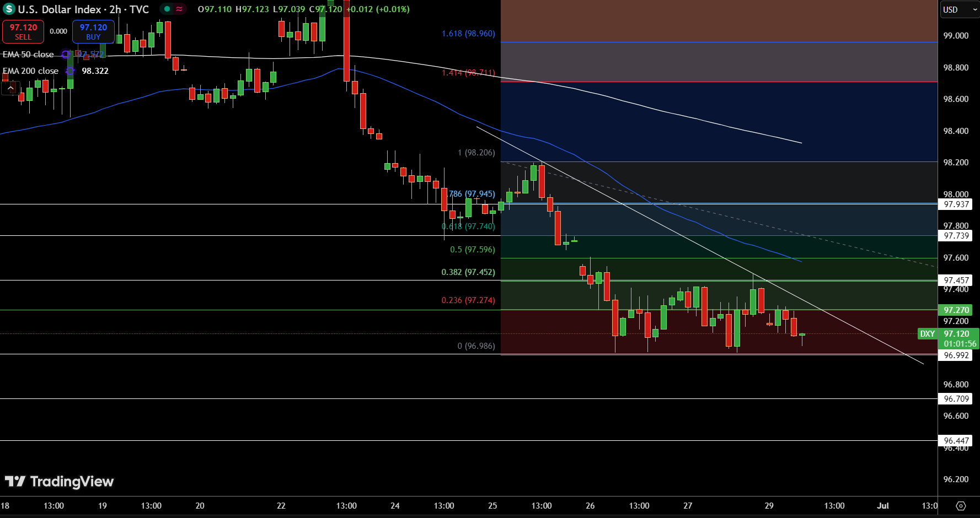Click the refresh icon beside EMA 200
980x518 pixels.
click(70, 71)
